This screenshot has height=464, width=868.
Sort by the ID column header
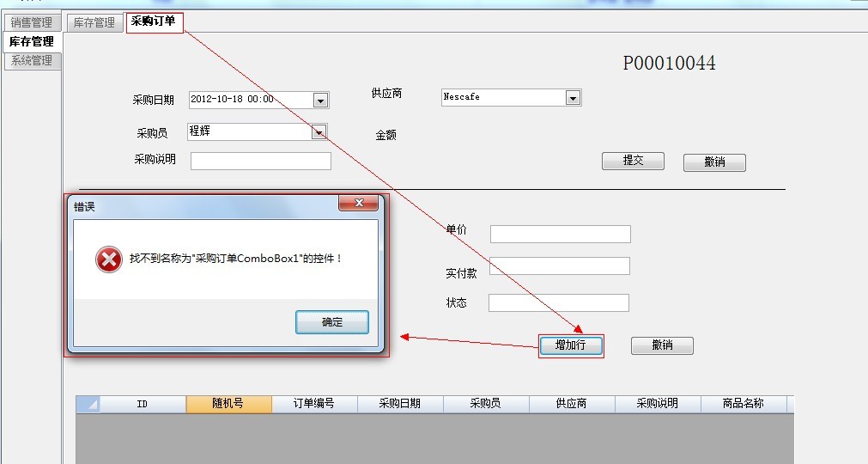pyautogui.click(x=143, y=404)
